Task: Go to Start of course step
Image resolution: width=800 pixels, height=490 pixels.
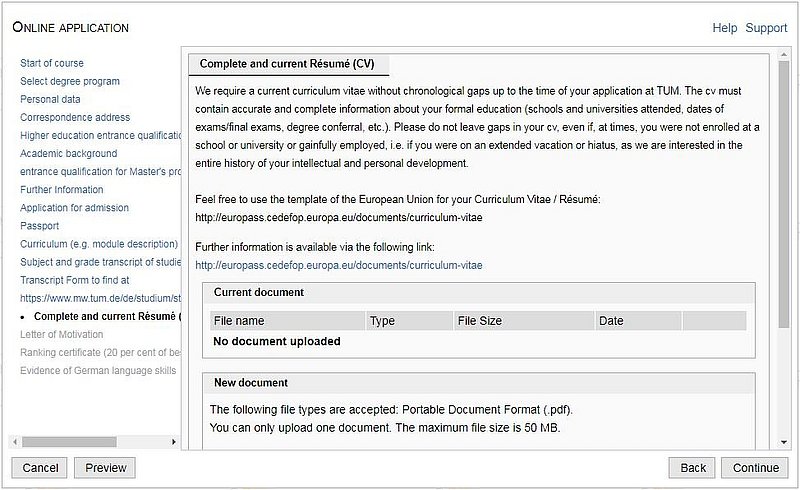Action: [52, 63]
